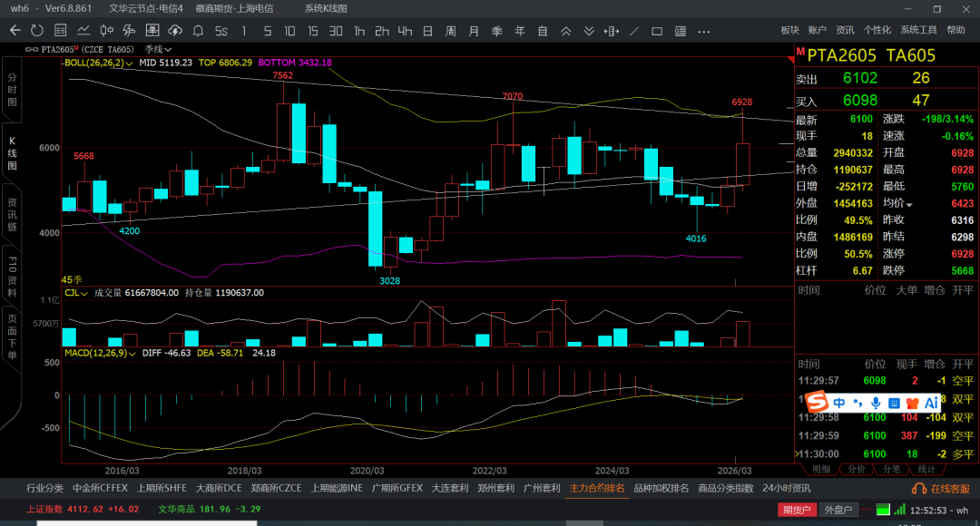Click the 2024/03 marker on the time axis

click(x=612, y=471)
